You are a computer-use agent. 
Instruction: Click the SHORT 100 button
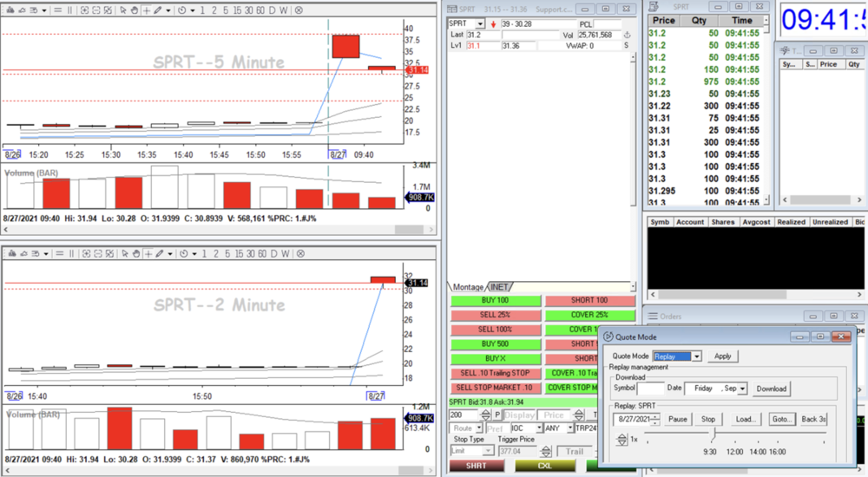589,300
